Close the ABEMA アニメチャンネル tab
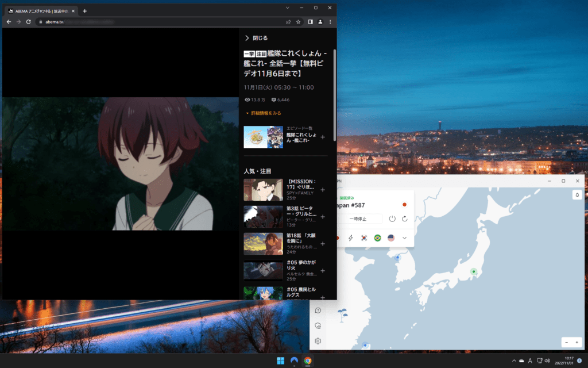 pos(73,11)
